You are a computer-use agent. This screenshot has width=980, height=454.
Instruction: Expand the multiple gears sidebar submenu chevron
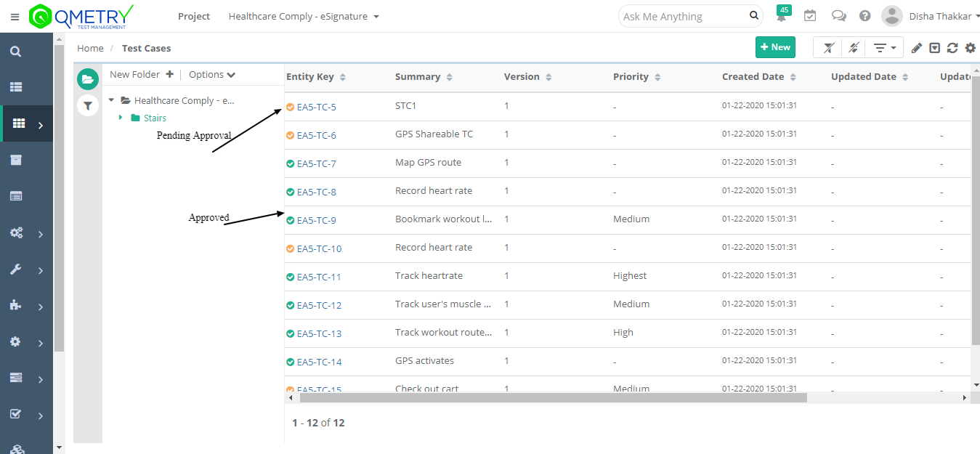pyautogui.click(x=41, y=235)
